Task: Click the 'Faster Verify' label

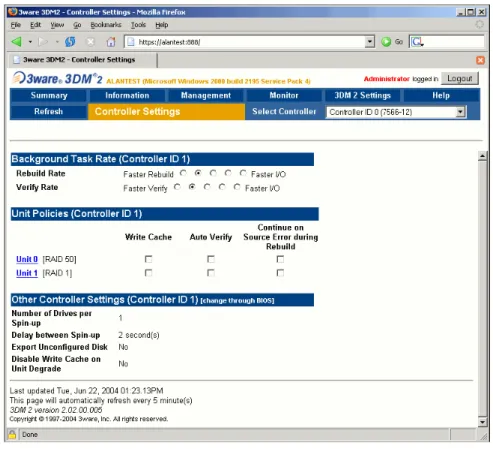Action: click(145, 188)
